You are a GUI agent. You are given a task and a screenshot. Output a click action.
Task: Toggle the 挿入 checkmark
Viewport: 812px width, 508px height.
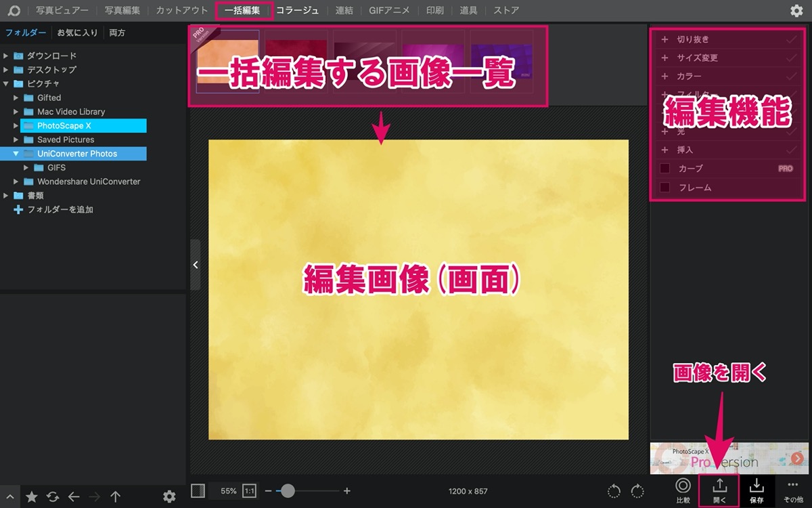click(790, 150)
